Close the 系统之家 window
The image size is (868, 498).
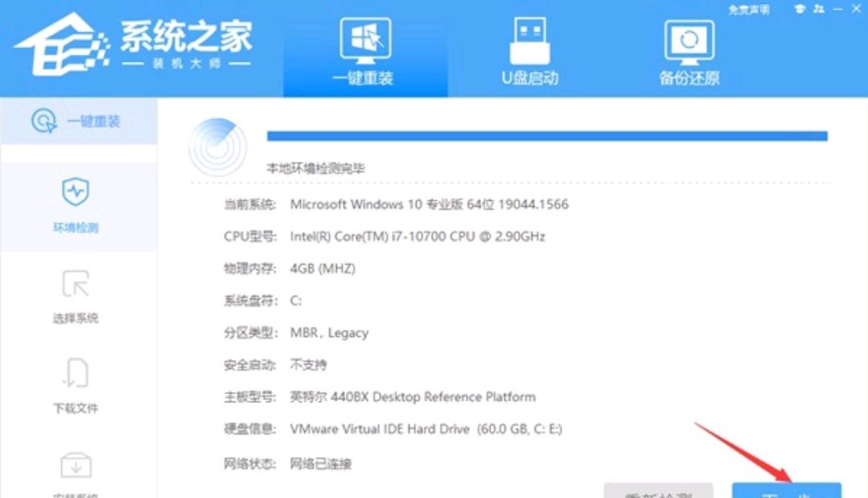856,9
